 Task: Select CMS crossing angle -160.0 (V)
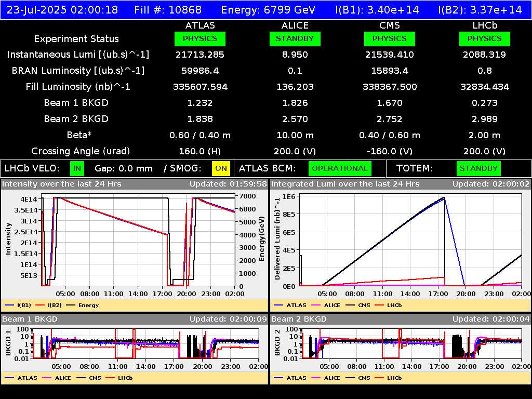(390, 151)
